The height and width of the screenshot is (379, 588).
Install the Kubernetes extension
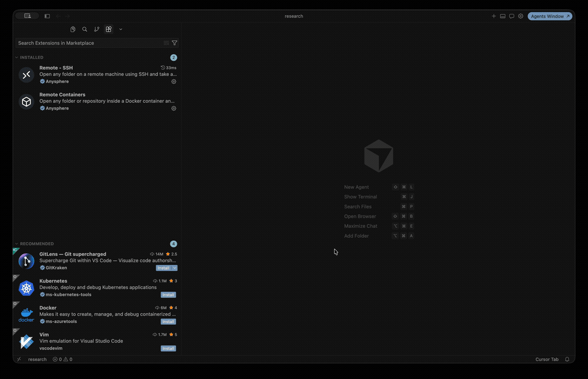click(168, 295)
